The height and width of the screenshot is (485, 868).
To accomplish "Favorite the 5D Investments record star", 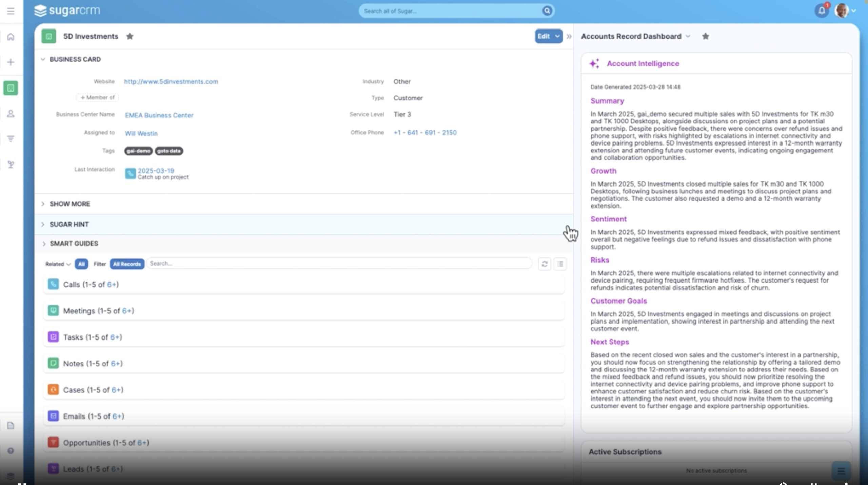I will click(x=130, y=36).
